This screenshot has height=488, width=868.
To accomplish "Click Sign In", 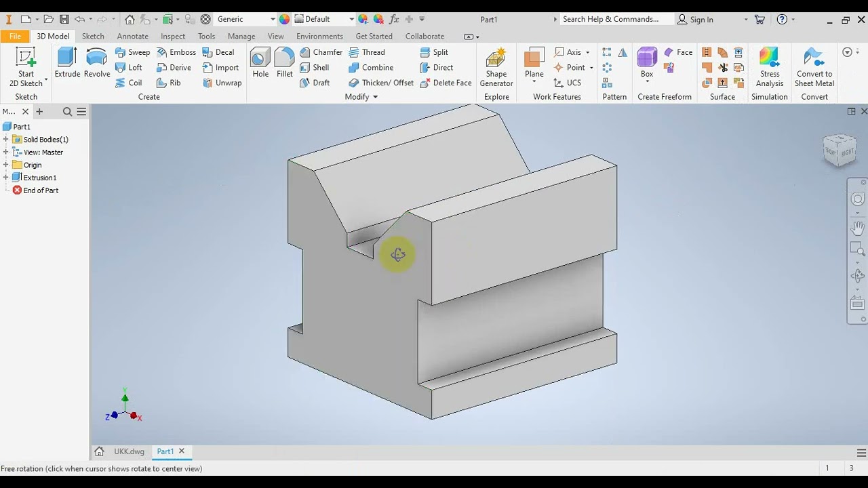I will click(x=695, y=19).
